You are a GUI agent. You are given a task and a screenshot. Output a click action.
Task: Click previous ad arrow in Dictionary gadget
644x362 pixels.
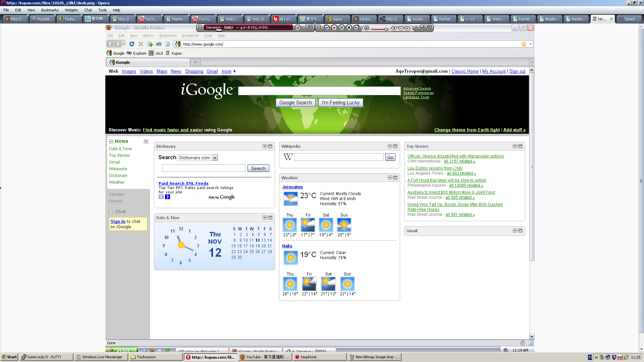pos(161,197)
